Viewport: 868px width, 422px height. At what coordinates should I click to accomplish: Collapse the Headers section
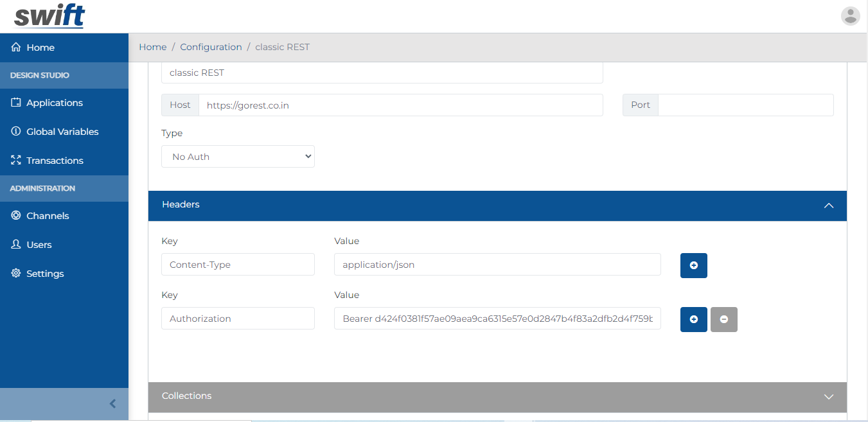pos(828,206)
